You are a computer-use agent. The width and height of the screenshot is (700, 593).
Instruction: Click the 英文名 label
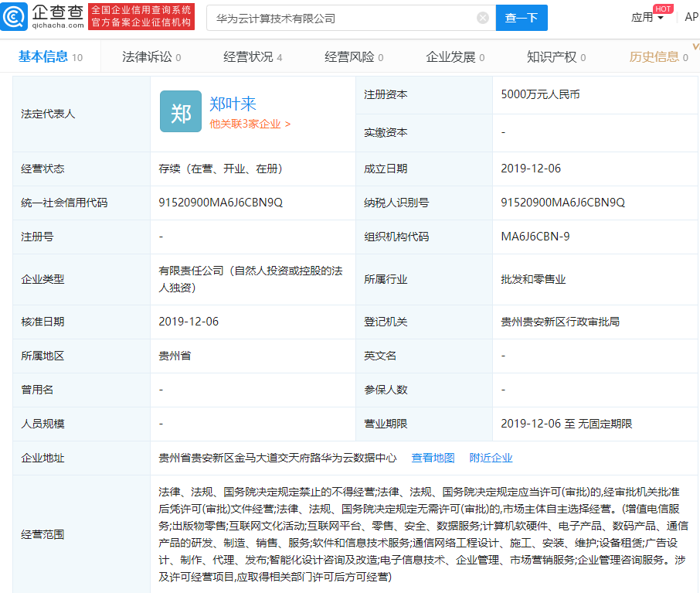pos(380,356)
